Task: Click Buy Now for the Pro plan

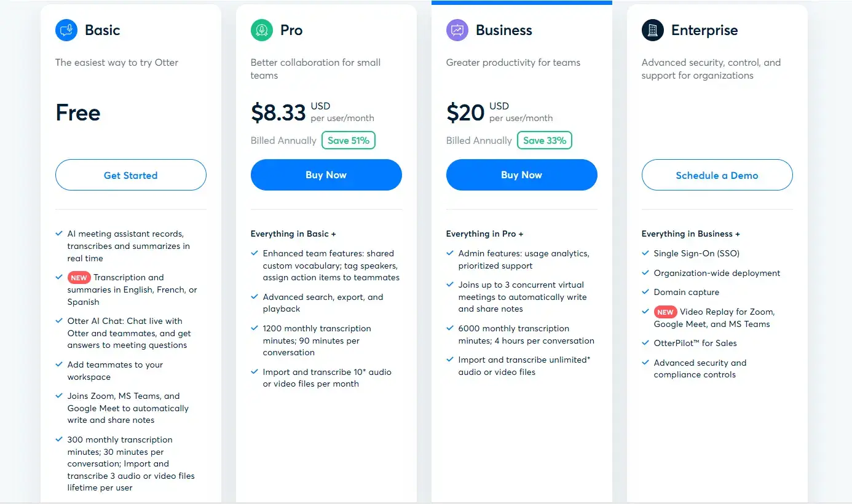Action: tap(326, 175)
